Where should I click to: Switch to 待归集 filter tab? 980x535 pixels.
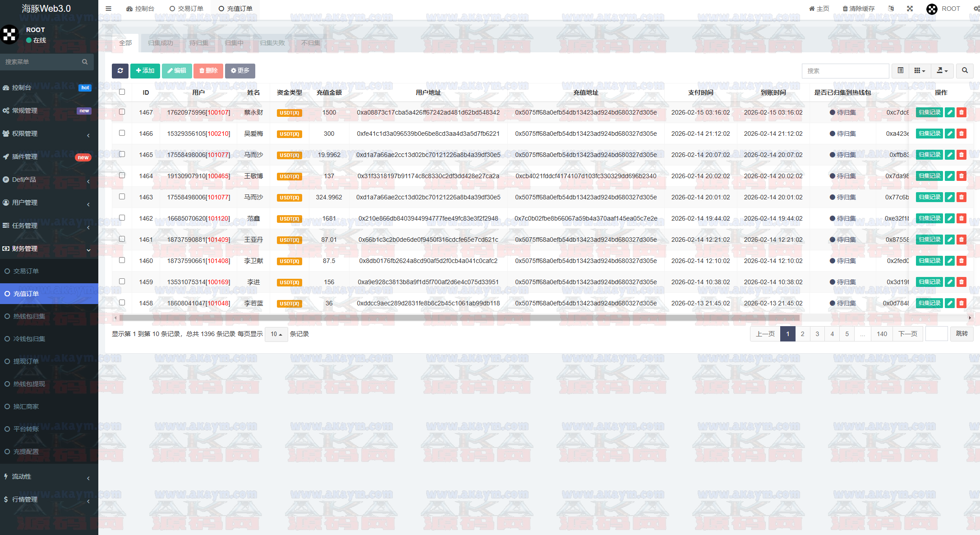[198, 43]
